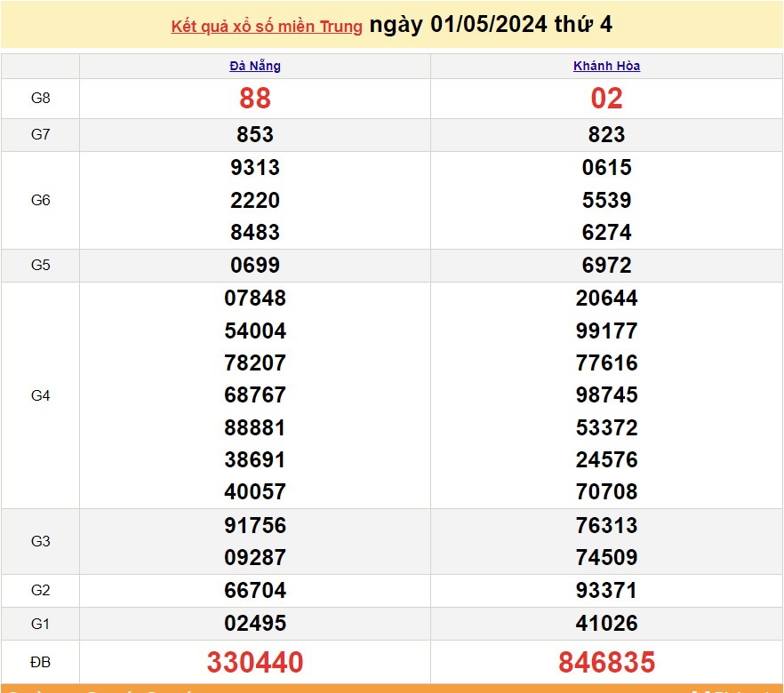Select Đà Nẵng G6 number 9313

255,168
